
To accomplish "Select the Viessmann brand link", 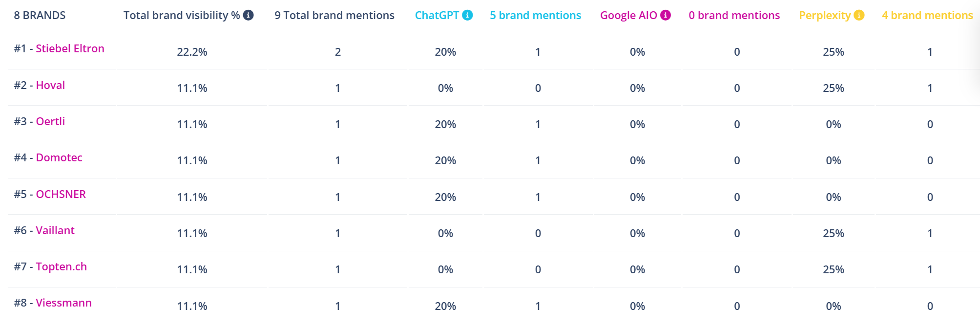I will (63, 303).
